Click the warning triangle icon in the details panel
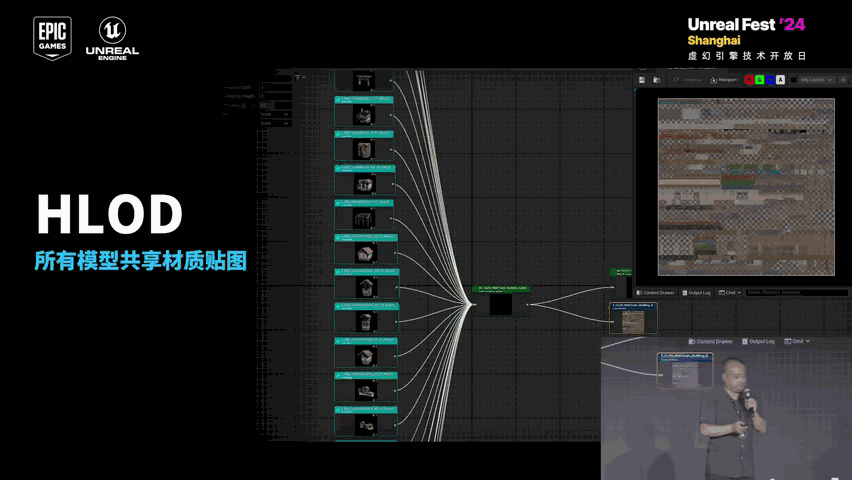Screen dimensions: 852x480 coord(244,105)
